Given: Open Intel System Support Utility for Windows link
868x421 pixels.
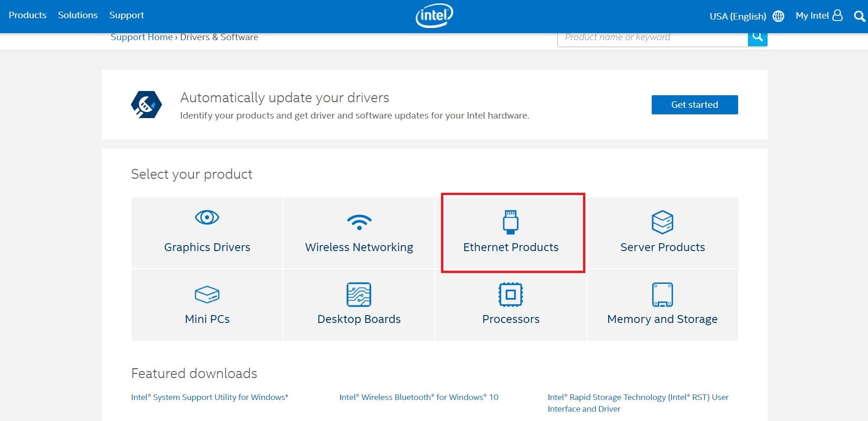Looking at the screenshot, I should tap(210, 397).
